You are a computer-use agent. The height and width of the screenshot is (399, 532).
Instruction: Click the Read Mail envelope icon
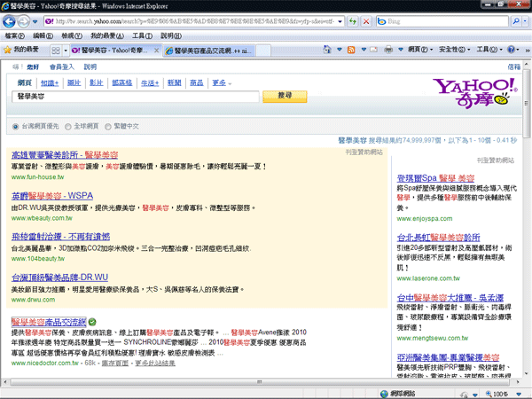[x=373, y=51]
